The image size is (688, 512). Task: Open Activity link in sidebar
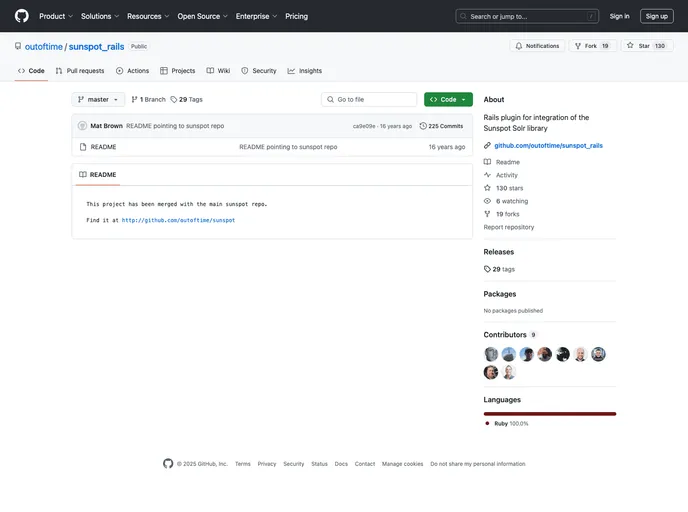click(501, 175)
